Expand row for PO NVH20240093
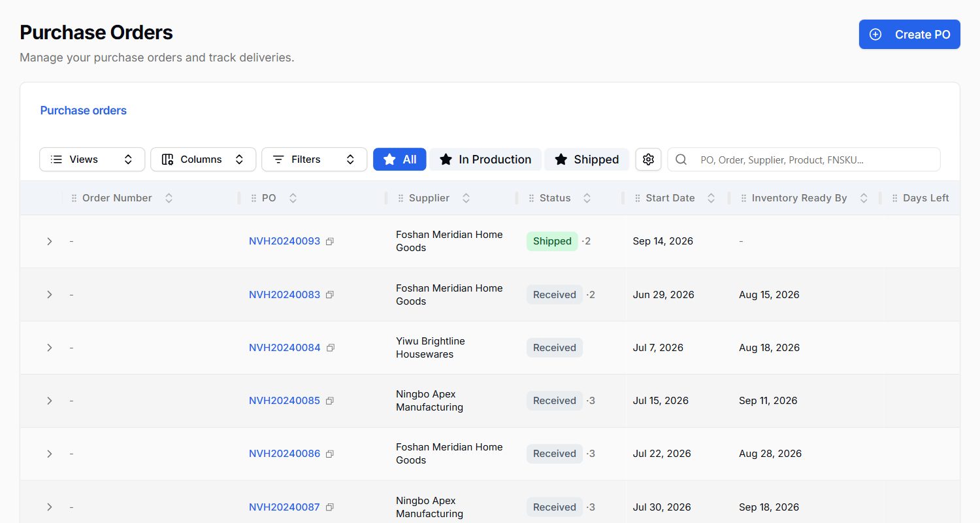Image resolution: width=980 pixels, height=523 pixels. coord(49,241)
